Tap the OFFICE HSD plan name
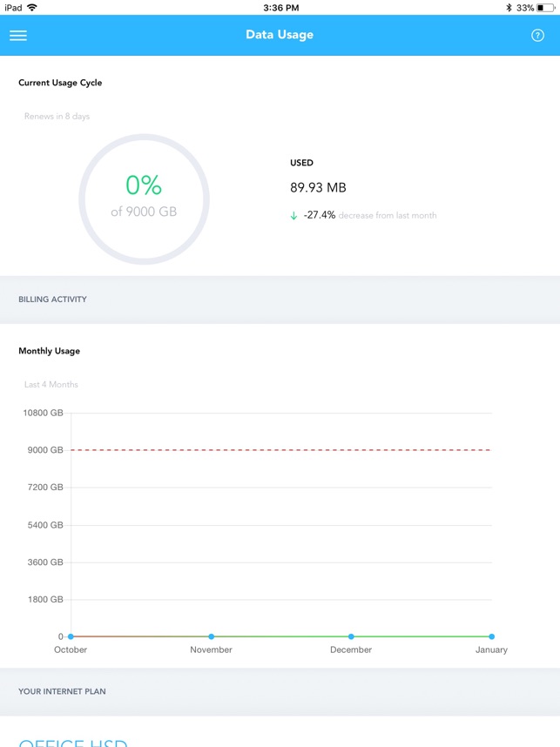The image size is (560, 747). click(x=73, y=743)
